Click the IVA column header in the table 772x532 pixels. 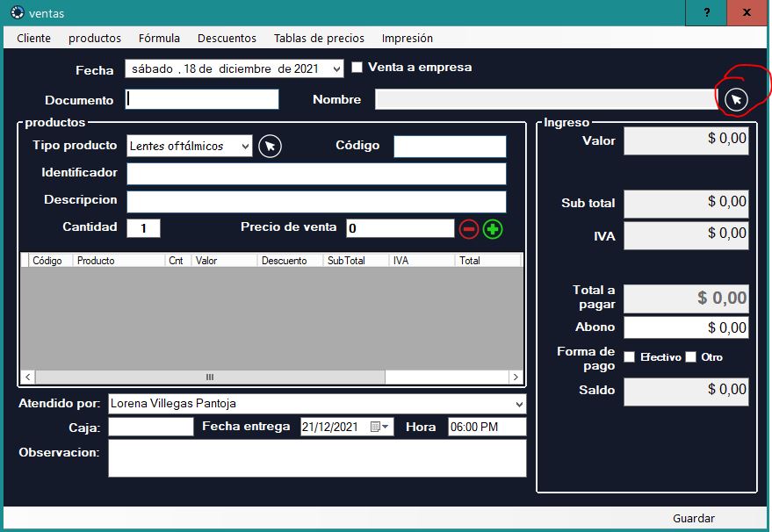tap(422, 261)
